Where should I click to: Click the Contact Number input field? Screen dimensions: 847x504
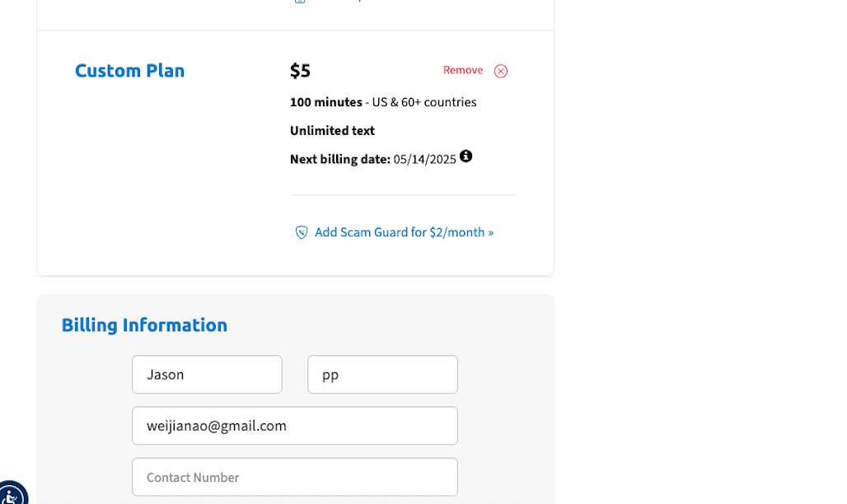point(294,477)
